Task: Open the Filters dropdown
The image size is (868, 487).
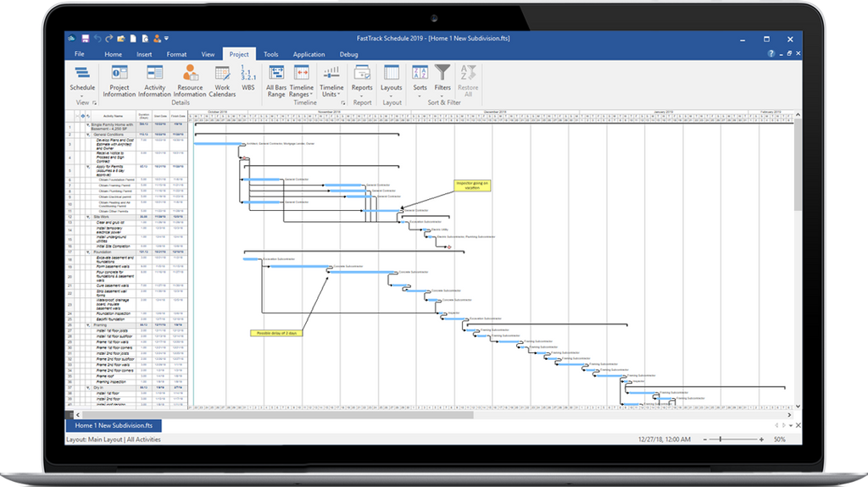Action: (442, 80)
